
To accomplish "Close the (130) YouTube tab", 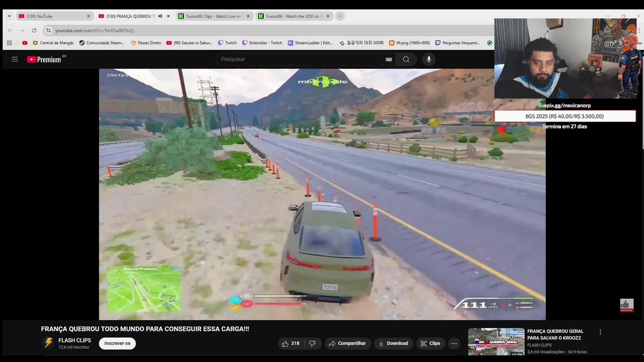I will click(89, 16).
